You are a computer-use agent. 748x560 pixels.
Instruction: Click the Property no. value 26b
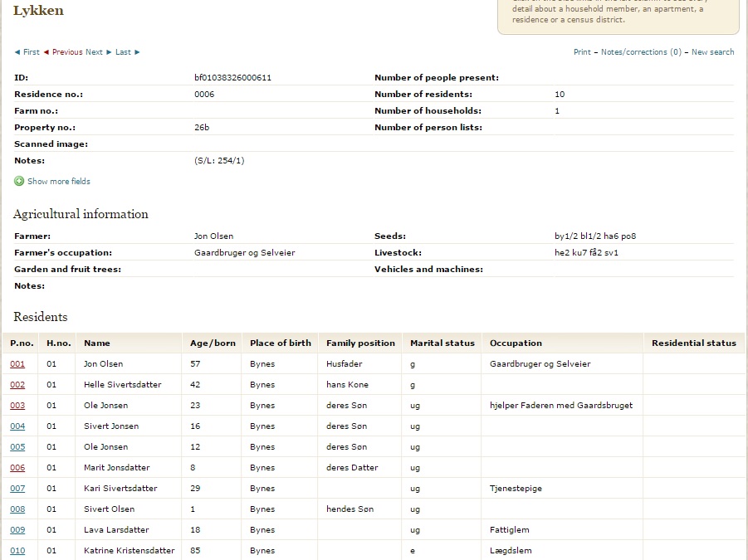tap(202, 127)
